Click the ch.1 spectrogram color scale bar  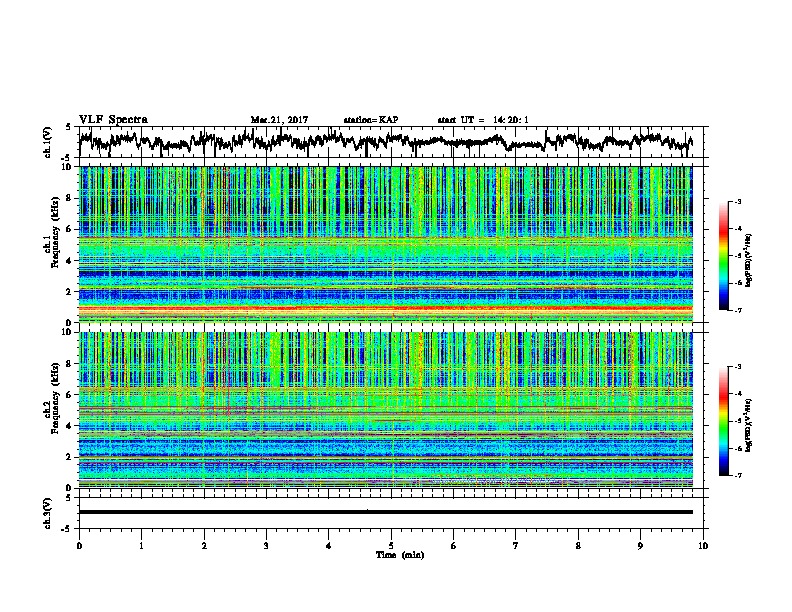[x=723, y=255]
